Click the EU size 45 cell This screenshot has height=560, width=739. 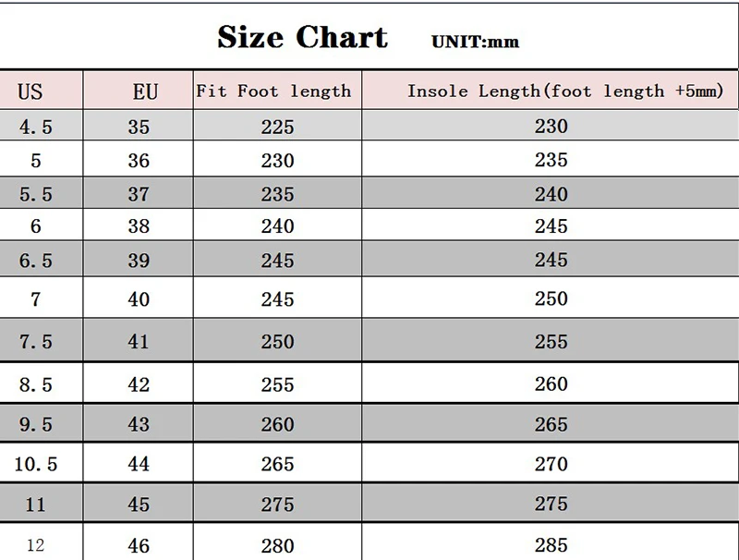[x=139, y=505]
